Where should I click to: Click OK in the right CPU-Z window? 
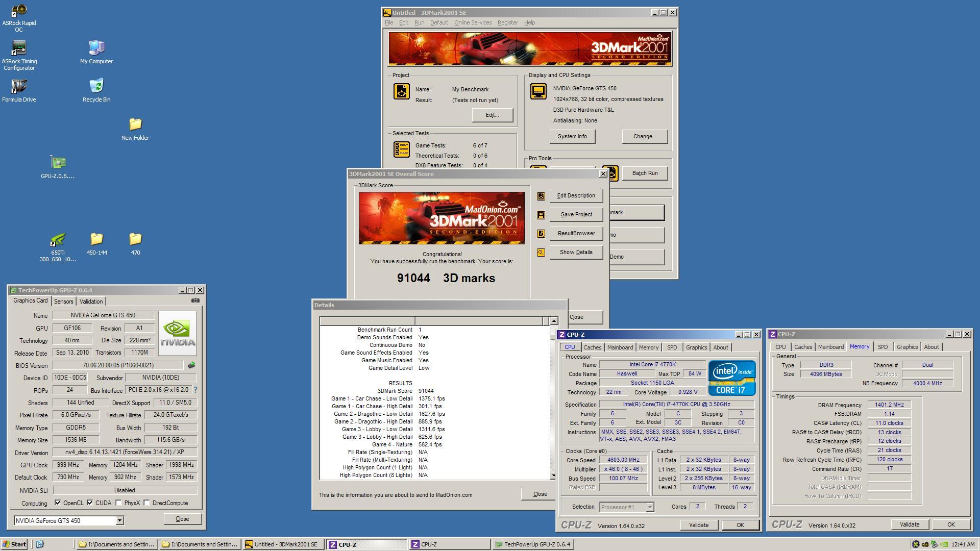pos(951,524)
